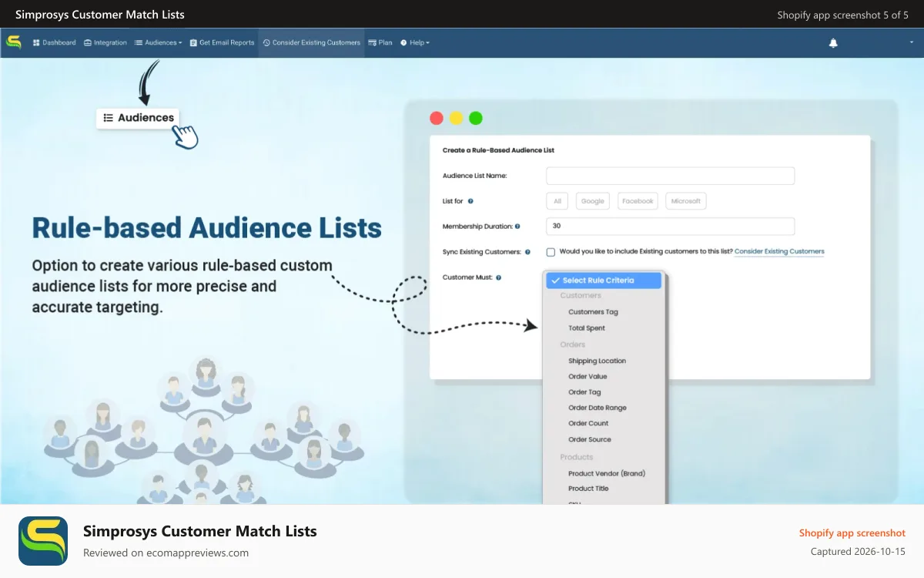Screen dimensions: 924x578
Task: Select Consider Existing Customers nav tab
Action: point(311,42)
